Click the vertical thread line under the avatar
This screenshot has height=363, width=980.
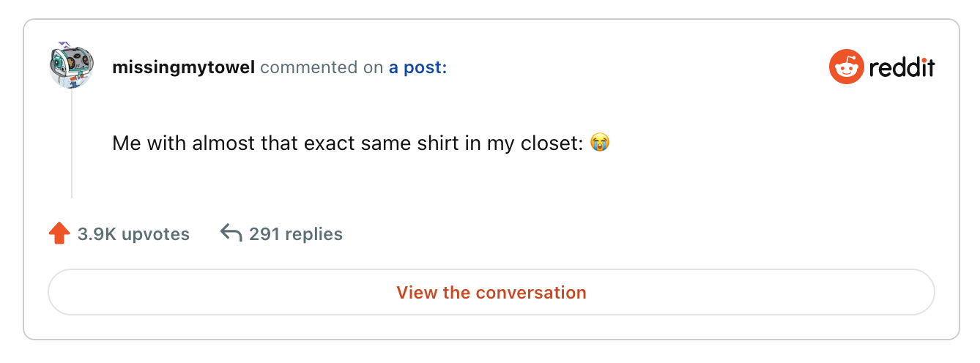[71, 143]
